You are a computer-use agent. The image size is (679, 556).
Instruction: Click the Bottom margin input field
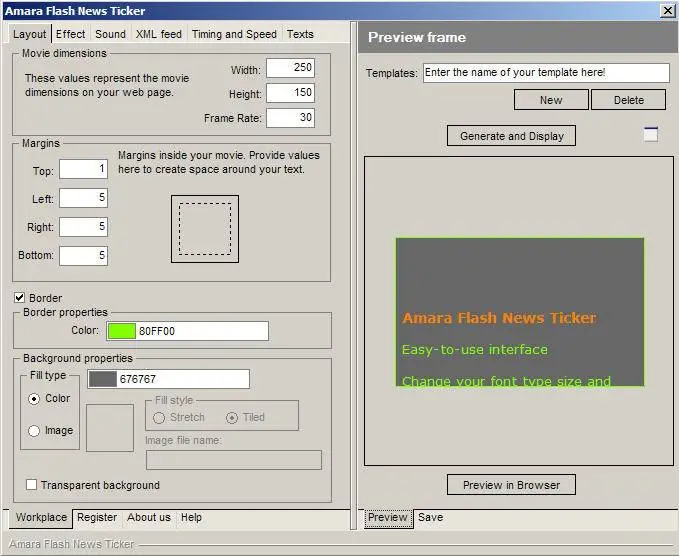click(83, 255)
